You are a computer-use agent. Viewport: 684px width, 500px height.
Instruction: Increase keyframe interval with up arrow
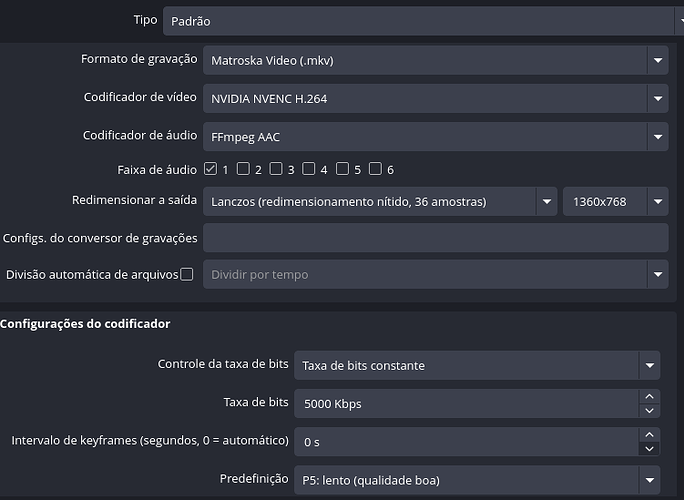point(650,434)
